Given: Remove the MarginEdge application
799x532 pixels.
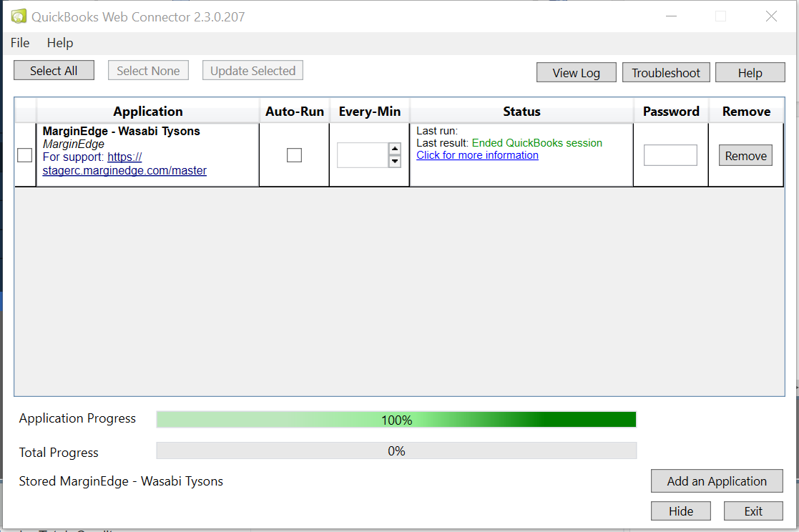Looking at the screenshot, I should pos(745,156).
